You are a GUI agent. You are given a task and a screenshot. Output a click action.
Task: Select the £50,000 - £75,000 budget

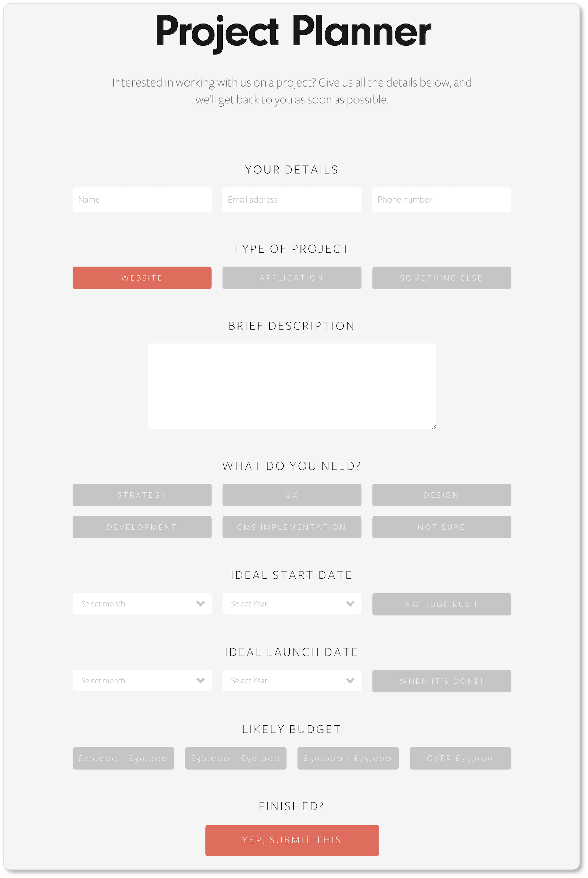tap(348, 758)
